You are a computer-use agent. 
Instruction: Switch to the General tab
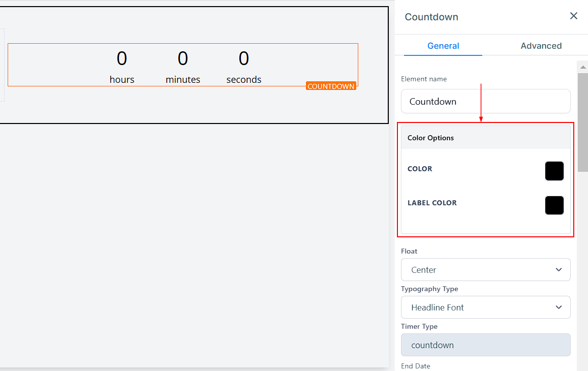(443, 46)
